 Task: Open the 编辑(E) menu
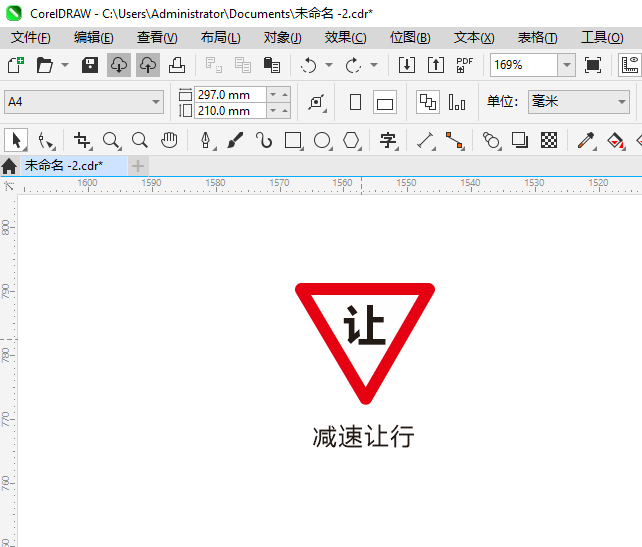coord(94,38)
